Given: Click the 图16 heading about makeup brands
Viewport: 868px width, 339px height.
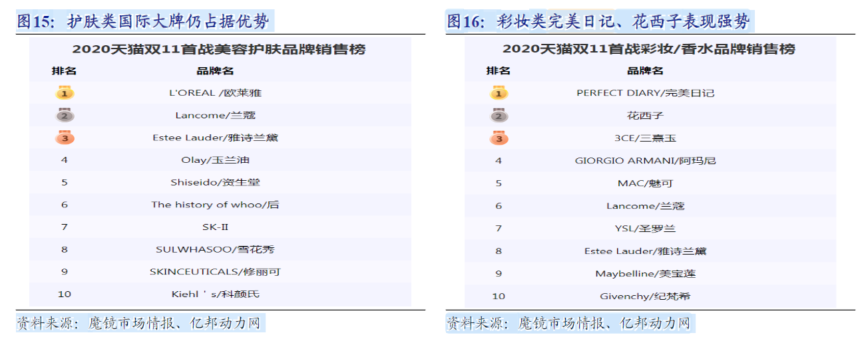Looking at the screenshot, I should coord(598,21).
